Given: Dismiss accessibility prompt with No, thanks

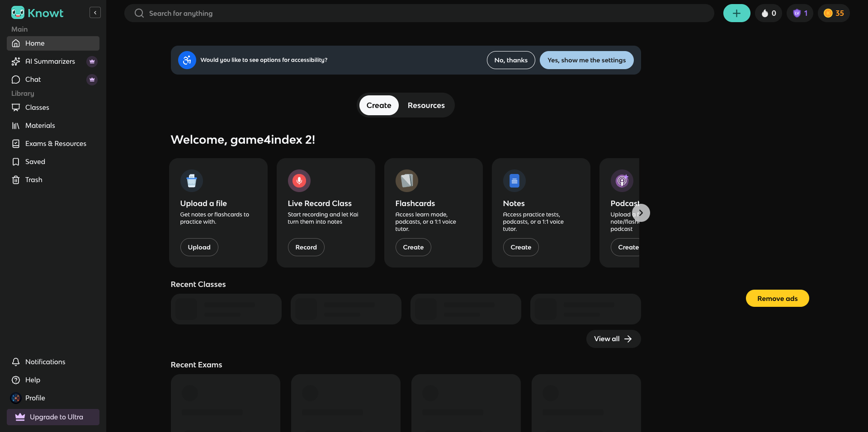Looking at the screenshot, I should 510,60.
